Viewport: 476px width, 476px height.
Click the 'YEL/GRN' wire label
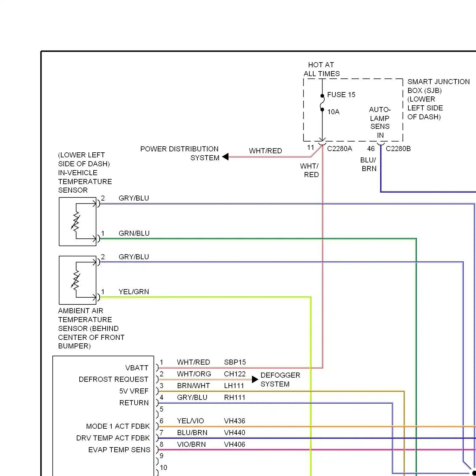pyautogui.click(x=134, y=292)
